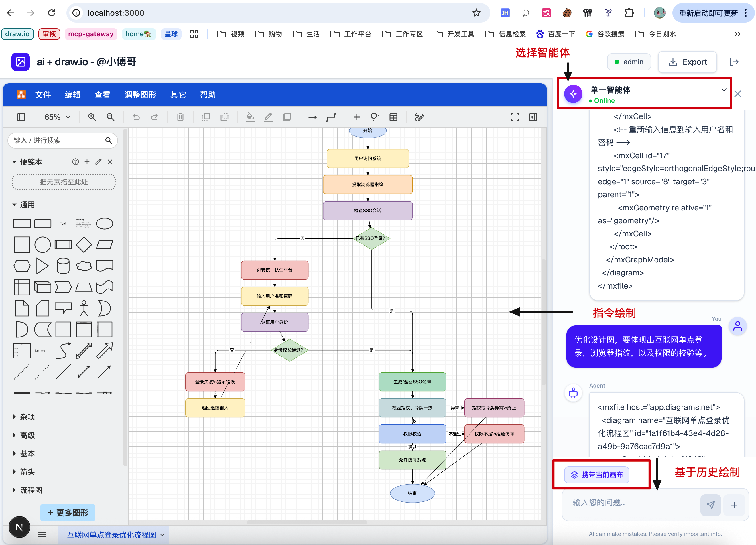Select the diamond shape in palette
Image resolution: width=756 pixels, height=545 pixels.
[84, 245]
